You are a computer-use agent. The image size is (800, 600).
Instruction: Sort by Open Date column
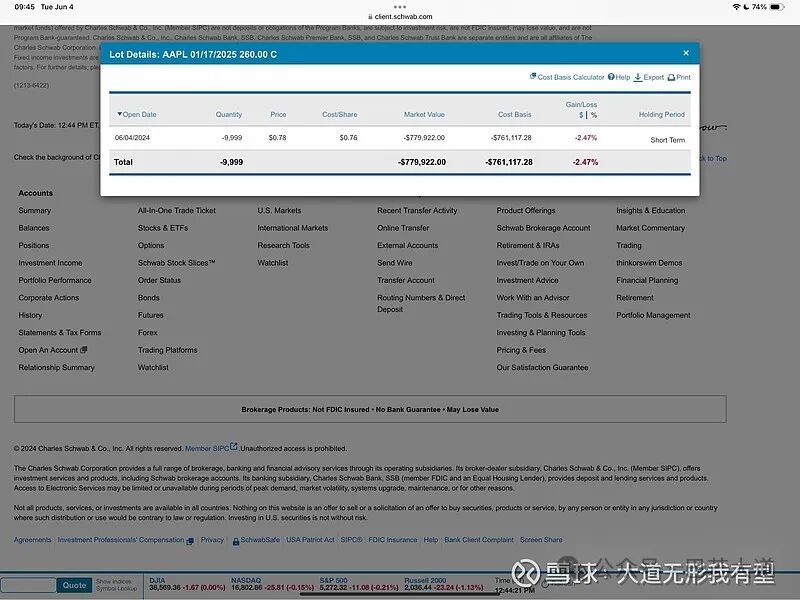[137, 114]
